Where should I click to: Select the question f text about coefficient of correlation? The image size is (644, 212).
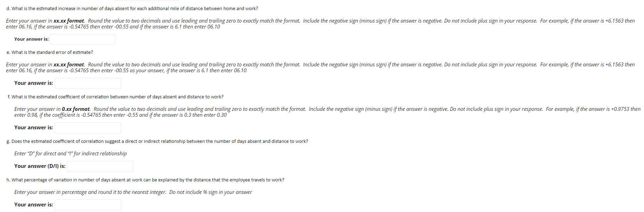point(116,97)
